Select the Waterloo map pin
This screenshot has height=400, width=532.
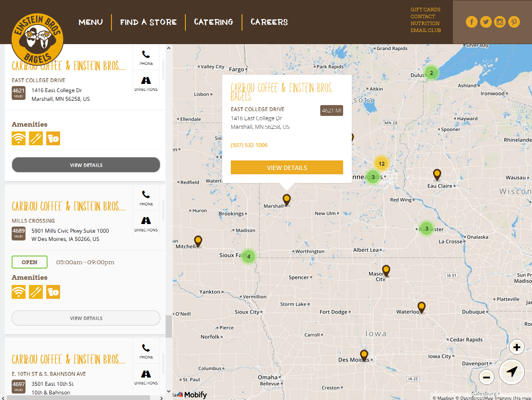pos(421,307)
